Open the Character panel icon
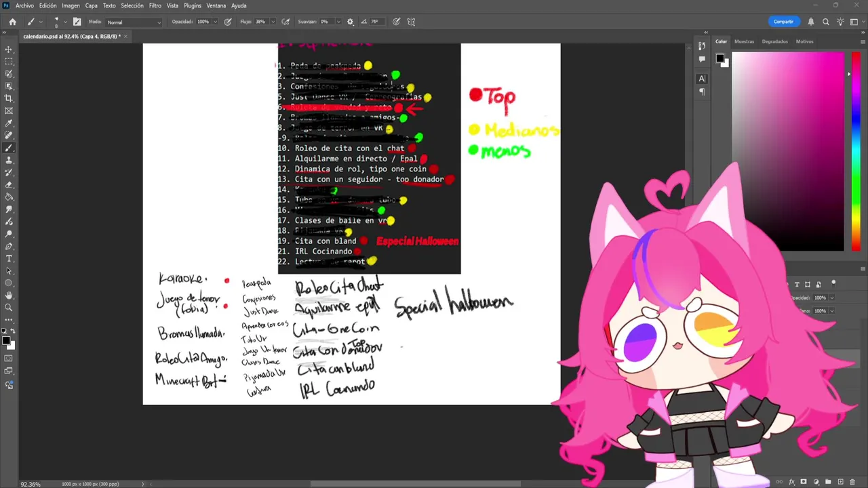 702,79
